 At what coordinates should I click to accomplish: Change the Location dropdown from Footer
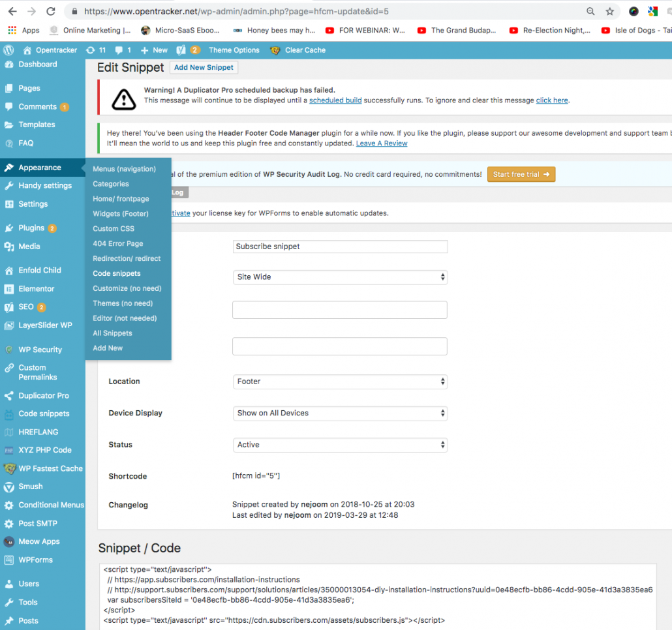pos(340,381)
